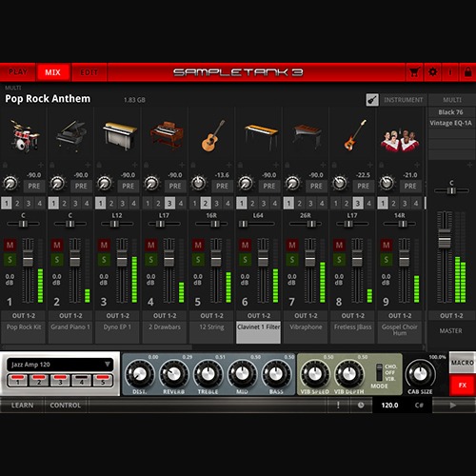Mute channel 9 Gospel Choir Hum
Viewport: 476px width, 476px height.
pyautogui.click(x=387, y=245)
